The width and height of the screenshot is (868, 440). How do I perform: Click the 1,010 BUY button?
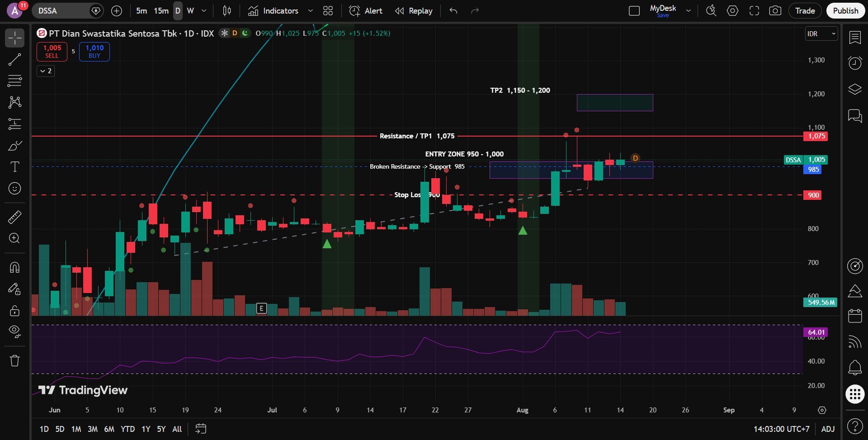tap(94, 52)
